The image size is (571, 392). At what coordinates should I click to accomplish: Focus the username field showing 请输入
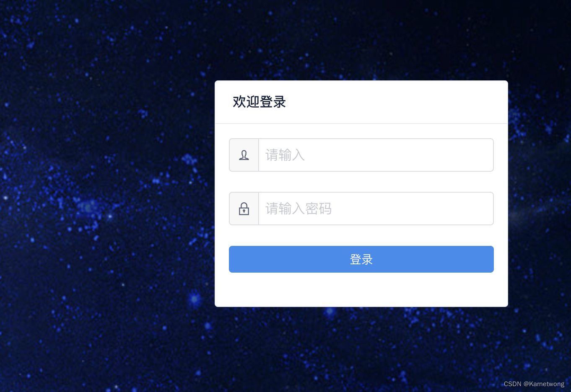click(x=376, y=155)
